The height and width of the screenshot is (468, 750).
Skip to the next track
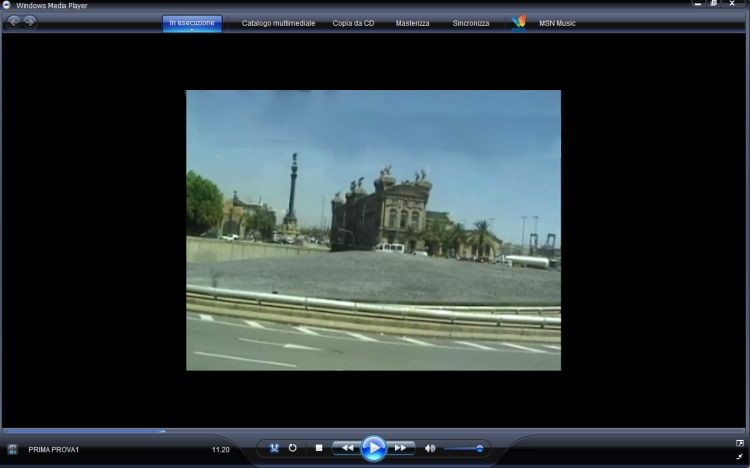pyautogui.click(x=399, y=448)
